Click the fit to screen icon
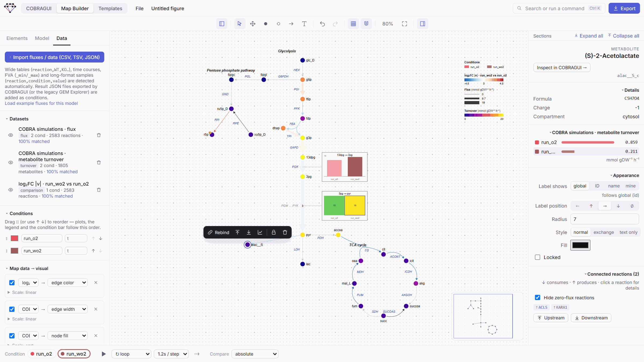The height and width of the screenshot is (362, 644). tap(404, 24)
